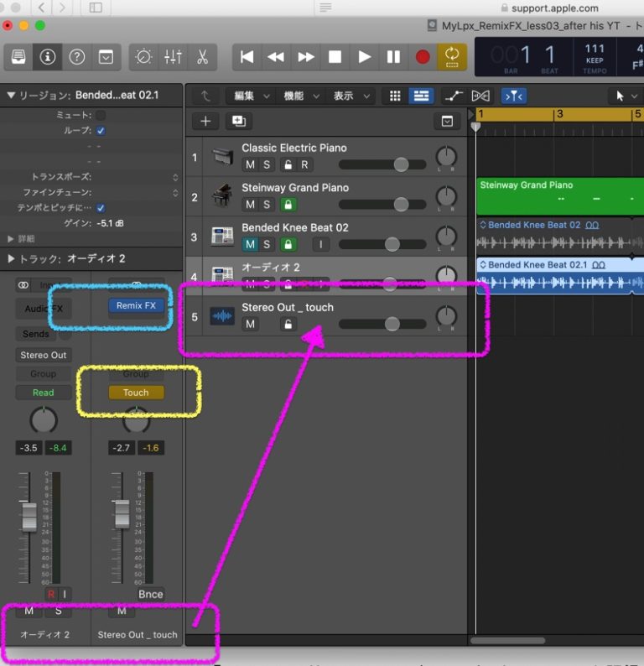644x666 pixels.
Task: Record-enable Classic Electric Piano track
Action: point(304,164)
